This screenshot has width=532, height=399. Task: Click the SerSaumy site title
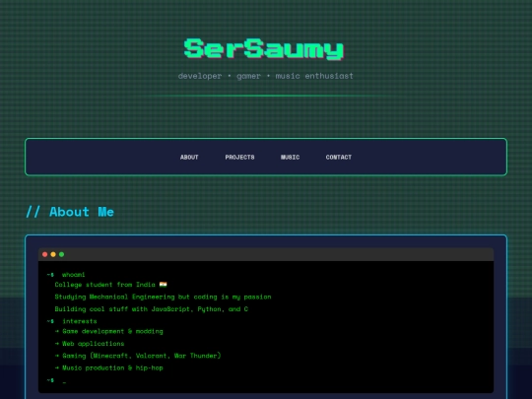coord(264,49)
